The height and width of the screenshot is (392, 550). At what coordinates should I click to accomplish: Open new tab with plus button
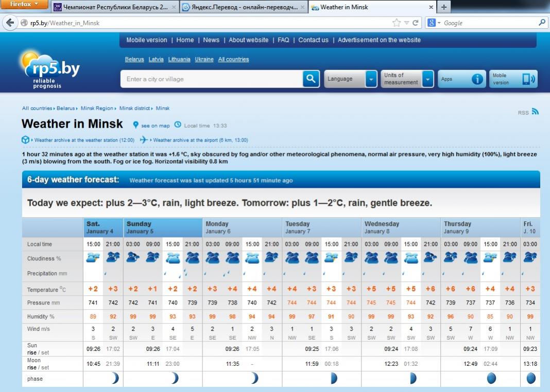(x=444, y=7)
